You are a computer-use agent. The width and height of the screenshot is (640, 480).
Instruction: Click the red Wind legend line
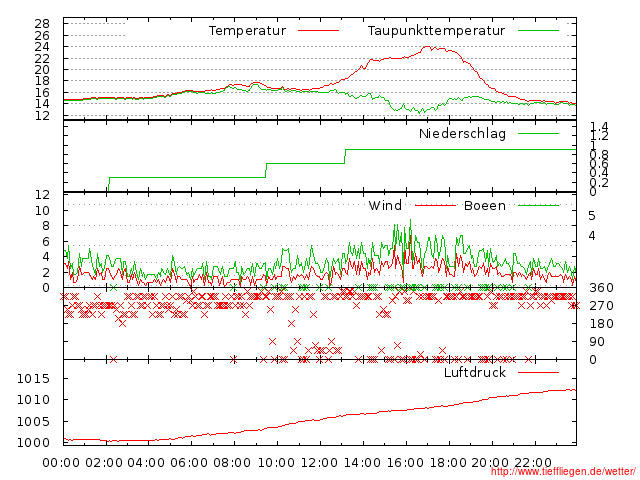coord(435,205)
